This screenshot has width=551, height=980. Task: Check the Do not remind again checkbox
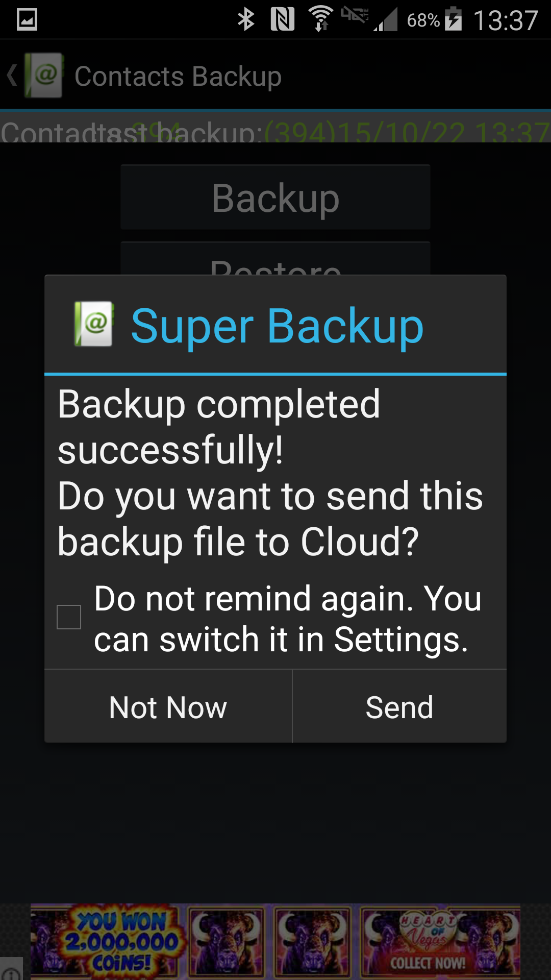click(x=69, y=617)
